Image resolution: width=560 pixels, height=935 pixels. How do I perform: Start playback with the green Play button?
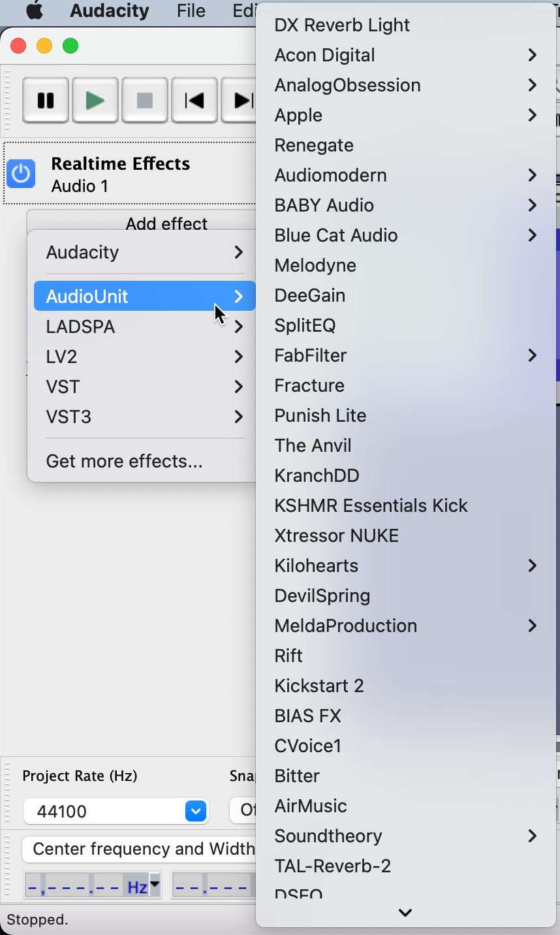[x=94, y=101]
